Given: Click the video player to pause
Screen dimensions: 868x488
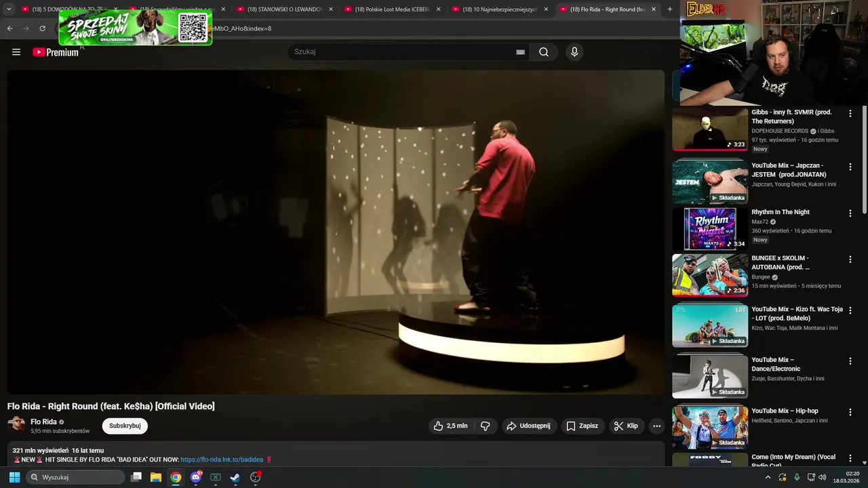Looking at the screenshot, I should [x=336, y=232].
